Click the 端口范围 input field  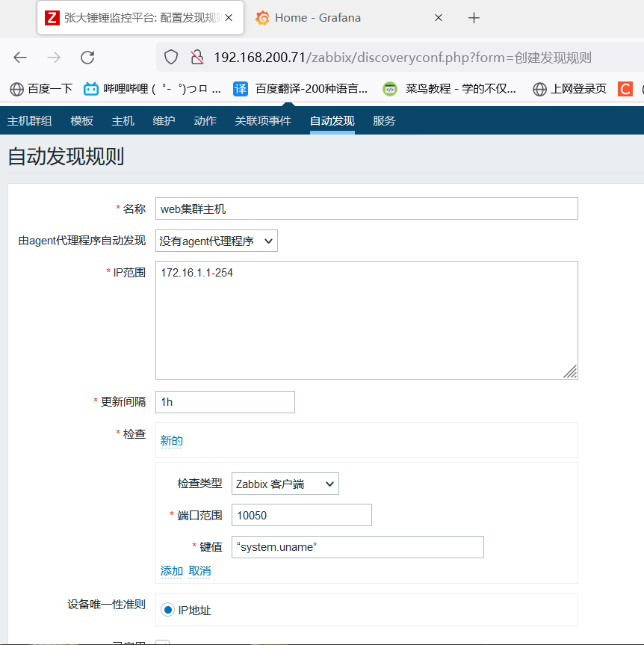(x=301, y=515)
